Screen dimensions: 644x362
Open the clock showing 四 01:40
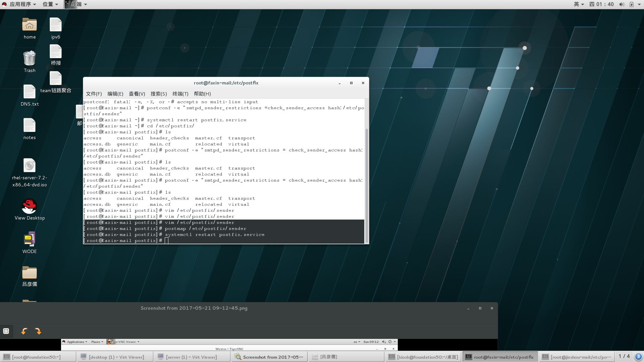click(601, 4)
